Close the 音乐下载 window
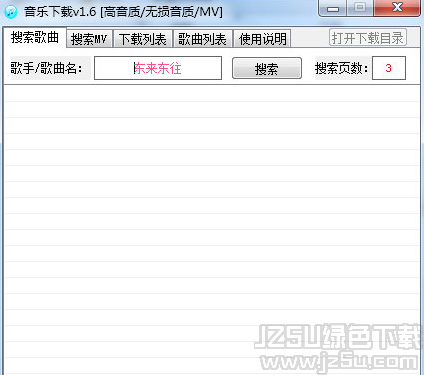 pyautogui.click(x=397, y=8)
